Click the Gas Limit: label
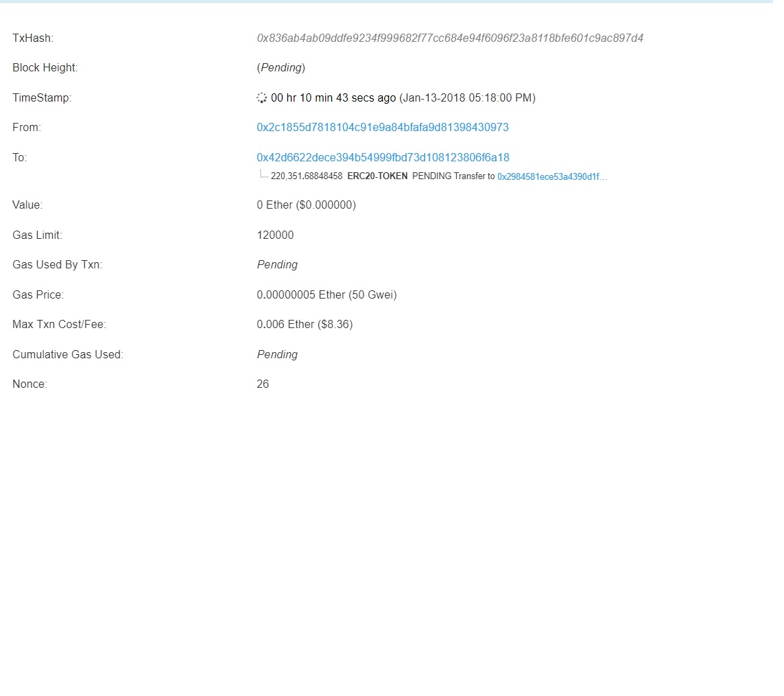The image size is (784, 696). tap(38, 235)
